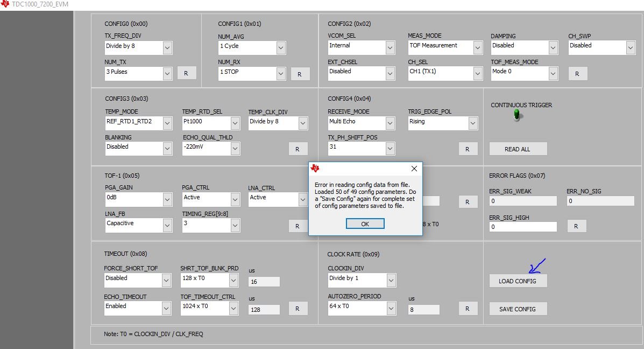644x349 pixels.
Task: Dismiss the error dialog with OK
Action: tap(365, 223)
